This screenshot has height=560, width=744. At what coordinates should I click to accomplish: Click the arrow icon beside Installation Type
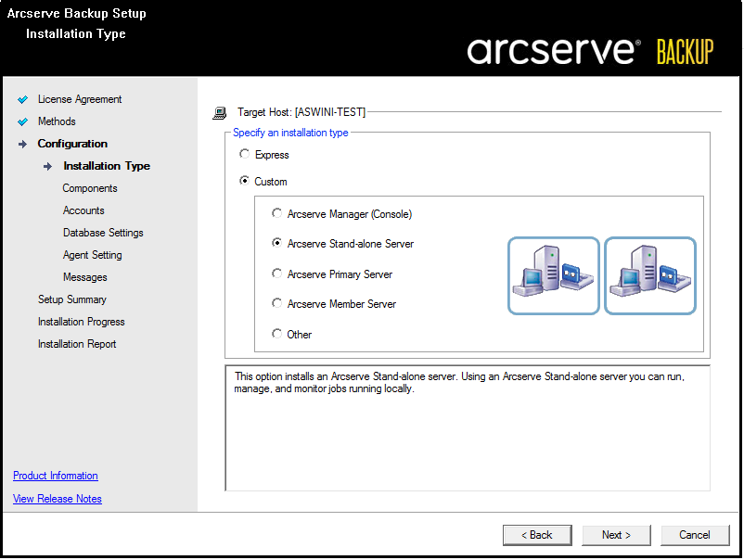pyautogui.click(x=48, y=167)
